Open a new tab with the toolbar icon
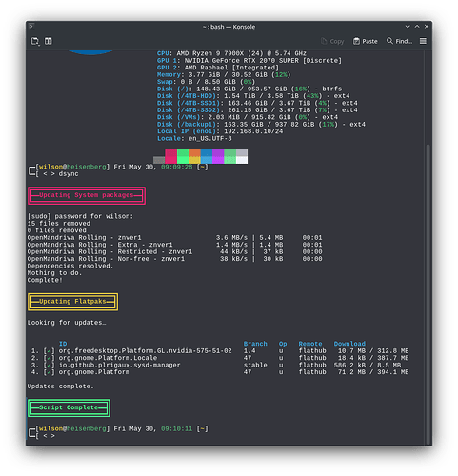 (x=35, y=41)
